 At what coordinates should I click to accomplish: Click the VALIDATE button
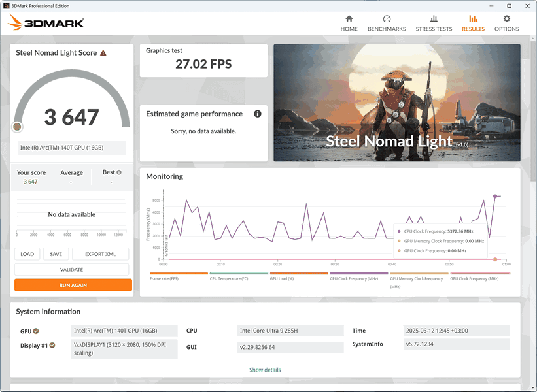tap(71, 270)
